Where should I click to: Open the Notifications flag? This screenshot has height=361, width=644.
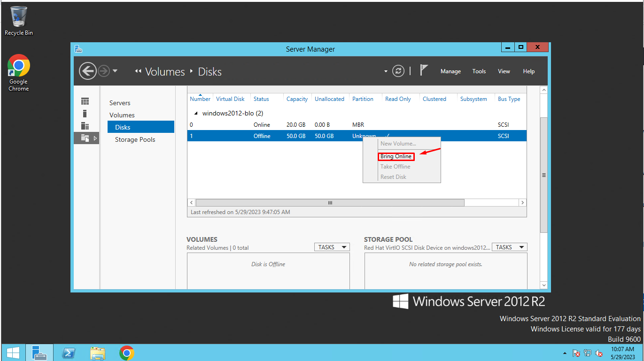coord(424,70)
